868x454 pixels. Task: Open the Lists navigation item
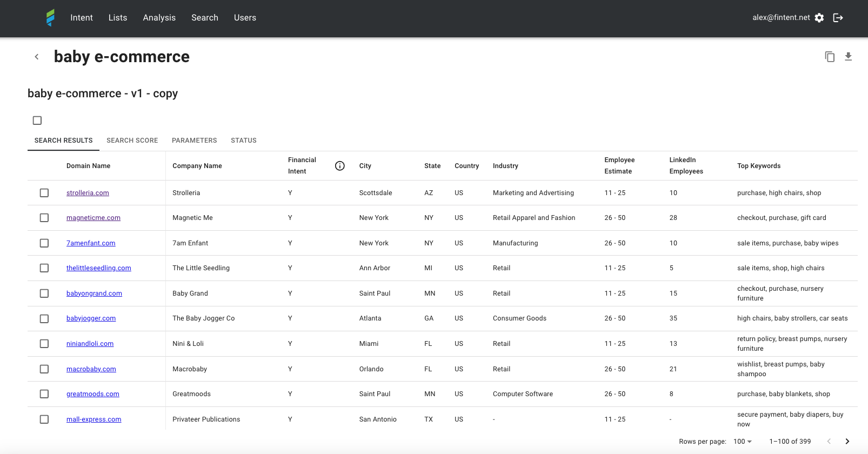coord(118,18)
